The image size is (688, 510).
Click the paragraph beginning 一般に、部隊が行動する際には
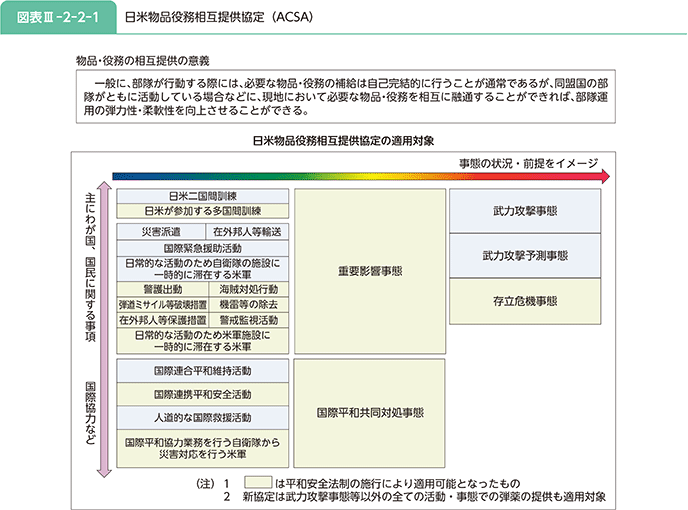(346, 97)
